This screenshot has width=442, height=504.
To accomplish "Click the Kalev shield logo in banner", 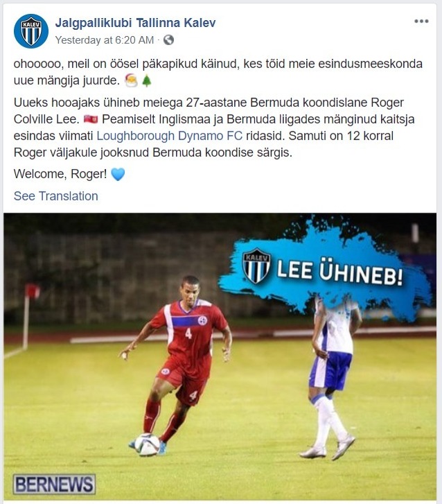I will (256, 266).
